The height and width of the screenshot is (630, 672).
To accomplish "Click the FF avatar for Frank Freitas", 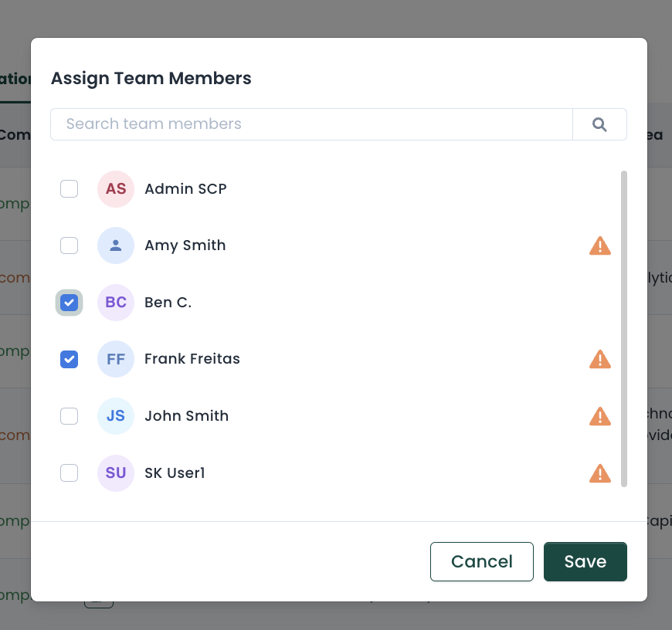I will coord(116,359).
